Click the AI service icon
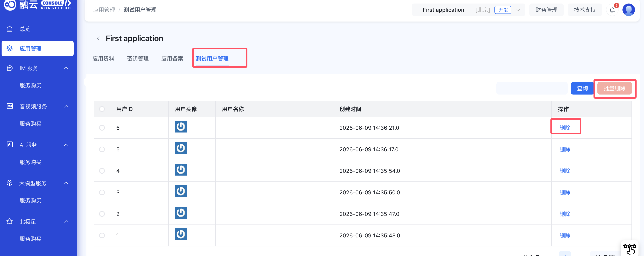This screenshot has width=644, height=256. click(10, 145)
